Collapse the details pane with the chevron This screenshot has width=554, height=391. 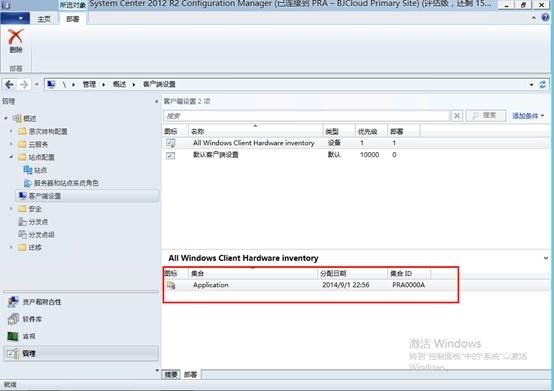point(546,258)
